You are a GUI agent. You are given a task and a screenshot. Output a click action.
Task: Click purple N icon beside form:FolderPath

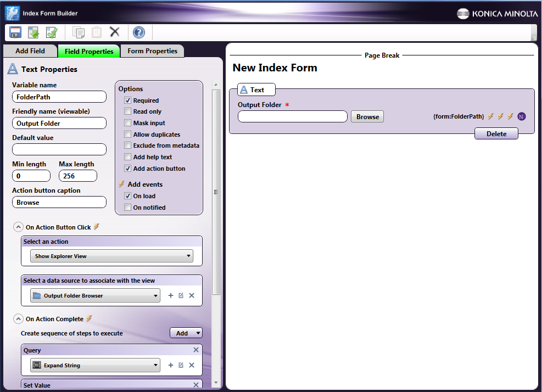pyautogui.click(x=521, y=116)
